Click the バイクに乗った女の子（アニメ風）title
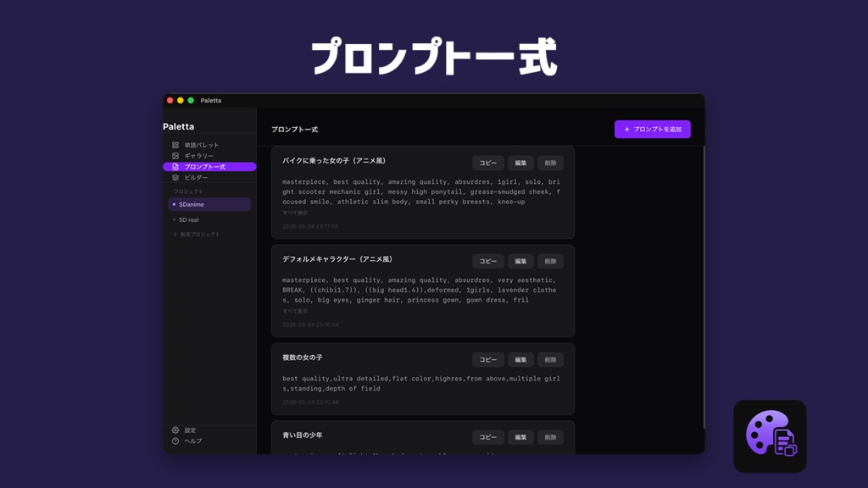This screenshot has height=488, width=868. coord(334,161)
